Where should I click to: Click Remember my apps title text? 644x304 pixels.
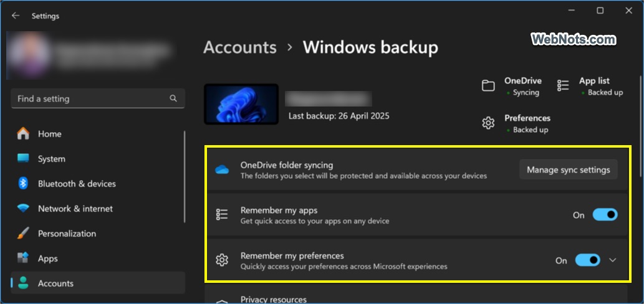point(279,211)
